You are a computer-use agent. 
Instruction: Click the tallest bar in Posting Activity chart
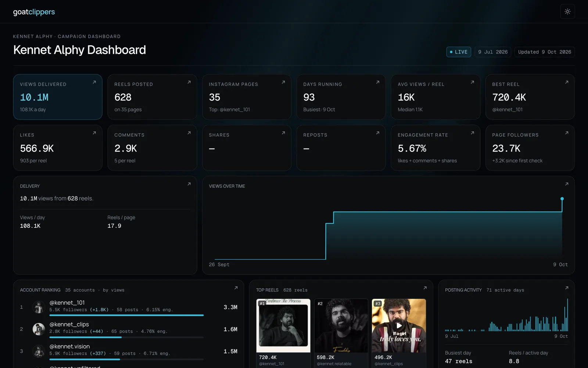point(567,315)
